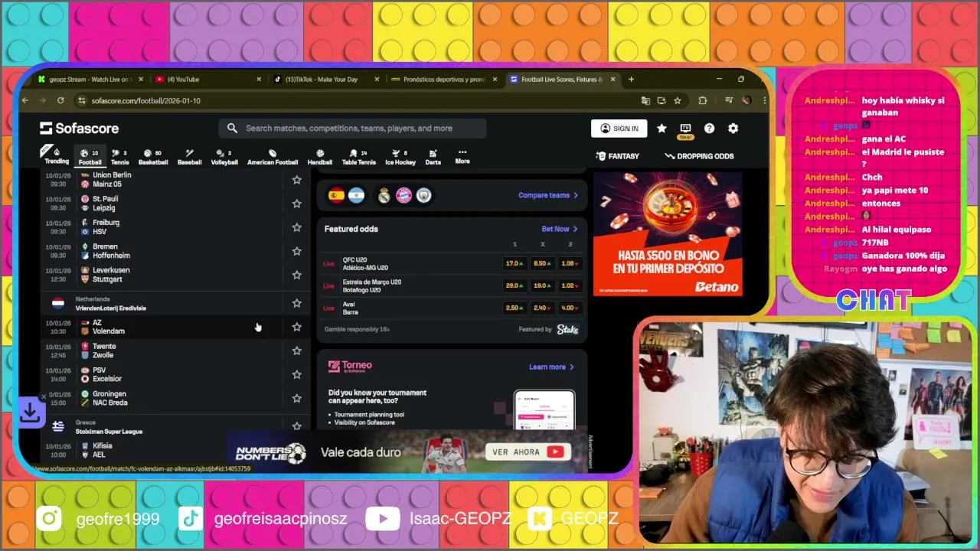Favorite the Groningen vs NAC Breda match
The height and width of the screenshot is (551, 980).
pos(296,398)
